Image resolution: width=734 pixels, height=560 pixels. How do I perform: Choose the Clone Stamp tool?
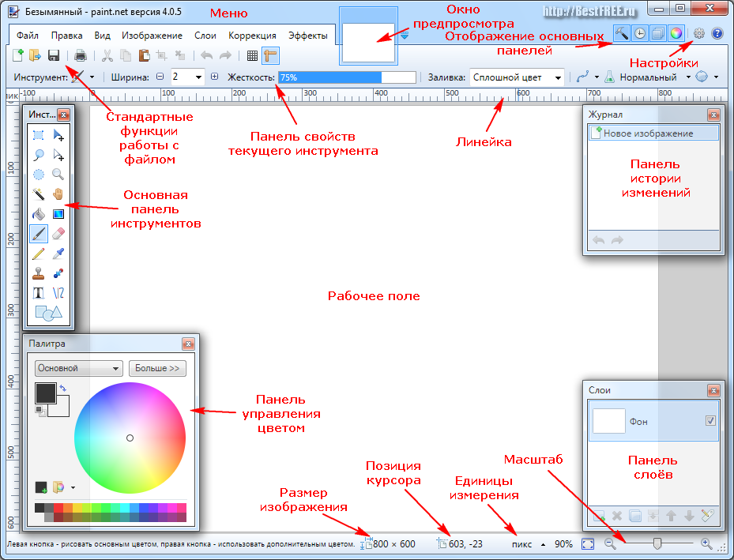39,273
